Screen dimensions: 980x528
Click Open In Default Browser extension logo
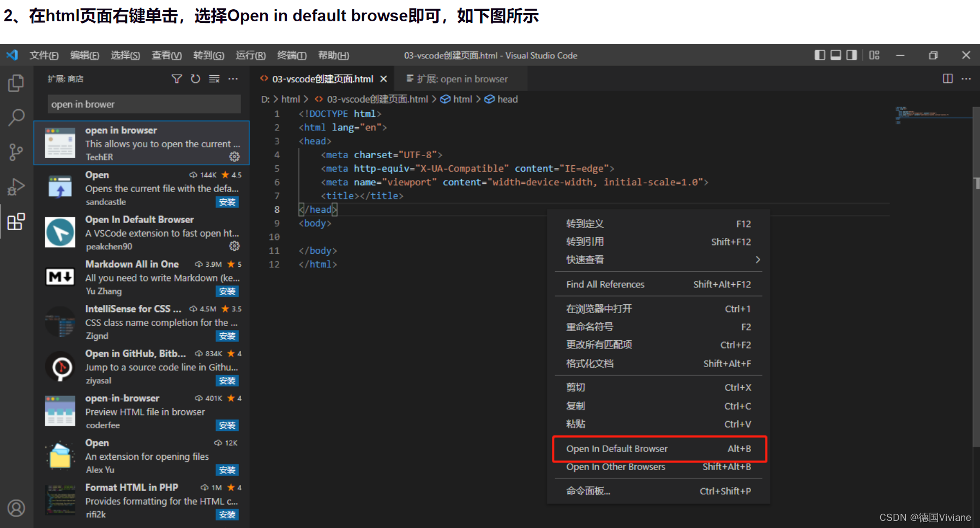(60, 232)
